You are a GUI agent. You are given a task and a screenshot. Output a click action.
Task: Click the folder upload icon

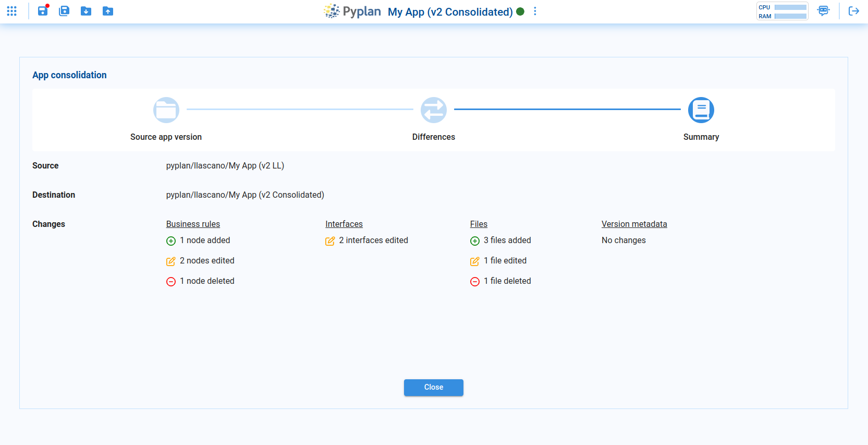coord(108,11)
